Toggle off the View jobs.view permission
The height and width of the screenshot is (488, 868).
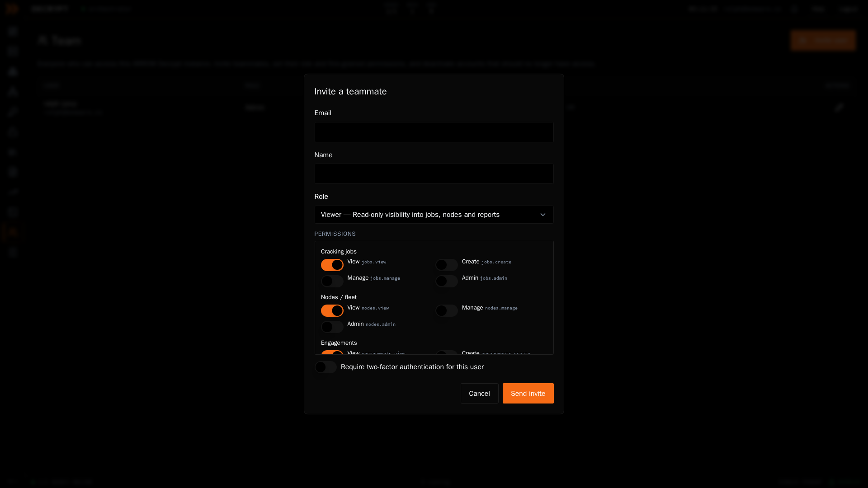pyautogui.click(x=332, y=265)
